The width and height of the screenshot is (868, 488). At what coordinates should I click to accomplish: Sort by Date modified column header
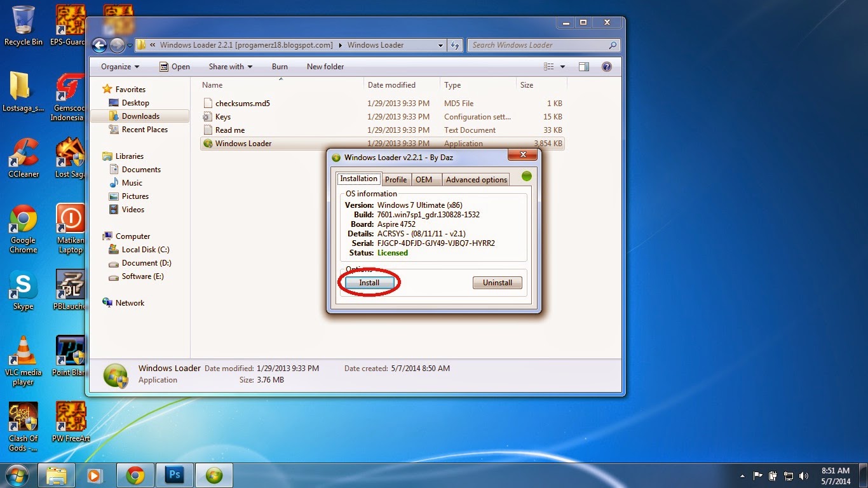402,85
